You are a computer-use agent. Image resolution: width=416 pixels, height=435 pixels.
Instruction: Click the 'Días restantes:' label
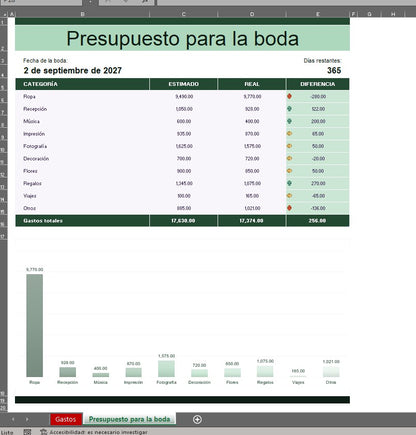coord(322,61)
